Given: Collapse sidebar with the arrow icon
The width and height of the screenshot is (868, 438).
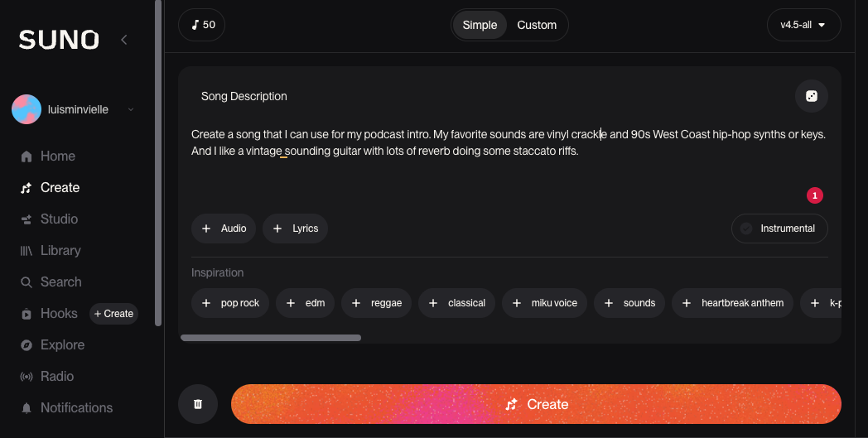Looking at the screenshot, I should click(124, 39).
